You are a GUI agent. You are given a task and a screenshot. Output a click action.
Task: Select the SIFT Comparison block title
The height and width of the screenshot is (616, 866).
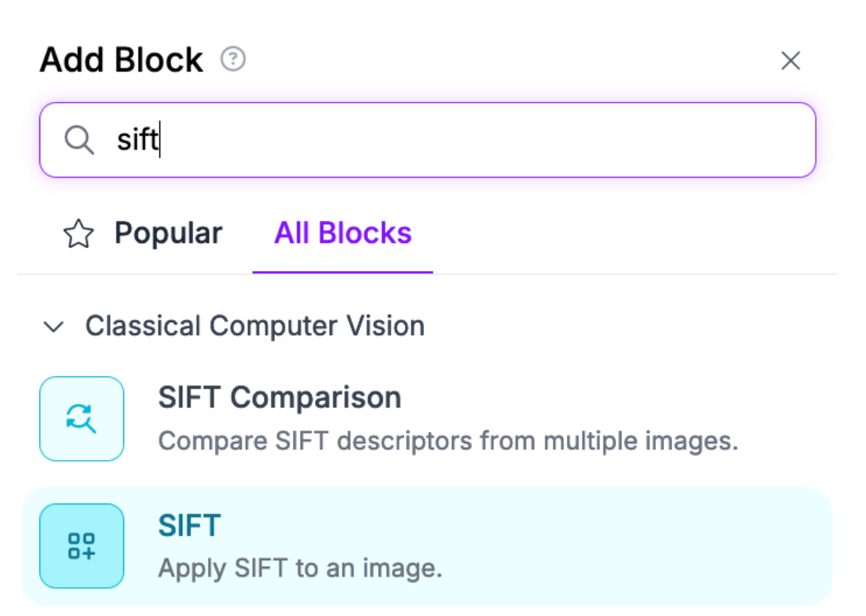[279, 398]
